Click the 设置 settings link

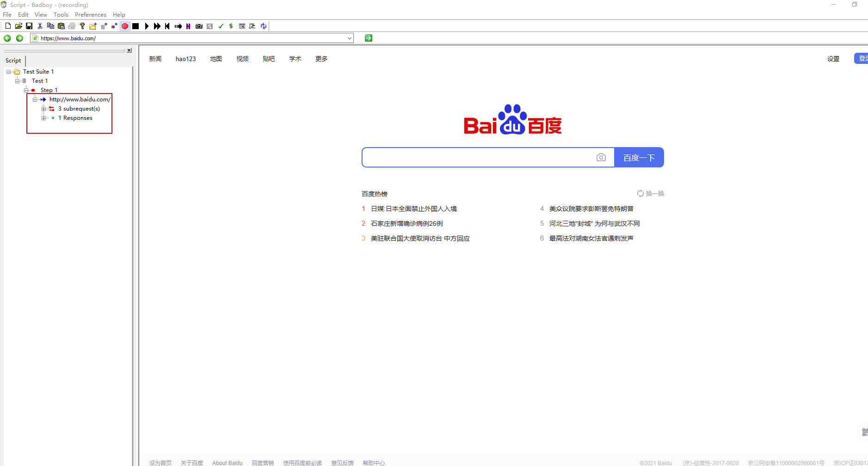coord(833,59)
